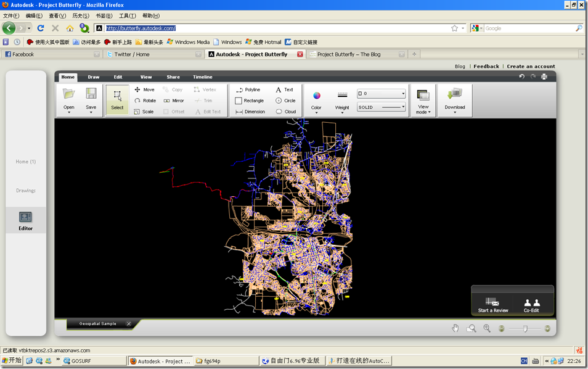Click the zoom slider plus button
588x369 pixels.
[x=547, y=329]
